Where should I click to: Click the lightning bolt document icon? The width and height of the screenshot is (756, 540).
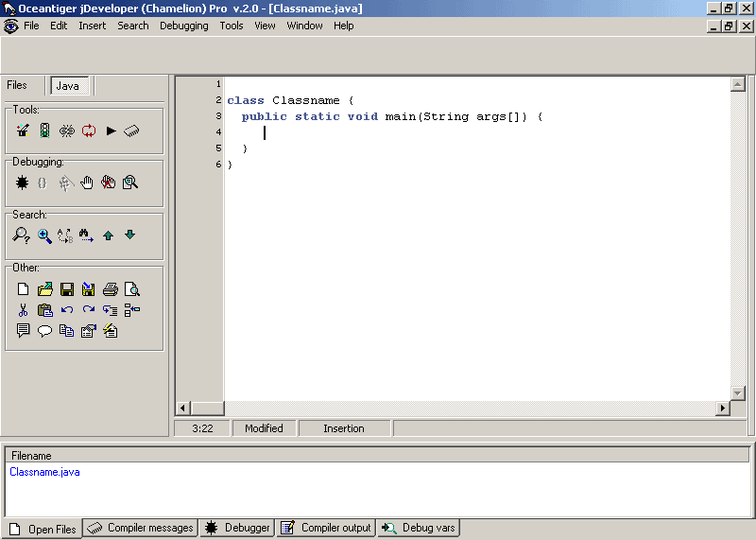[111, 331]
